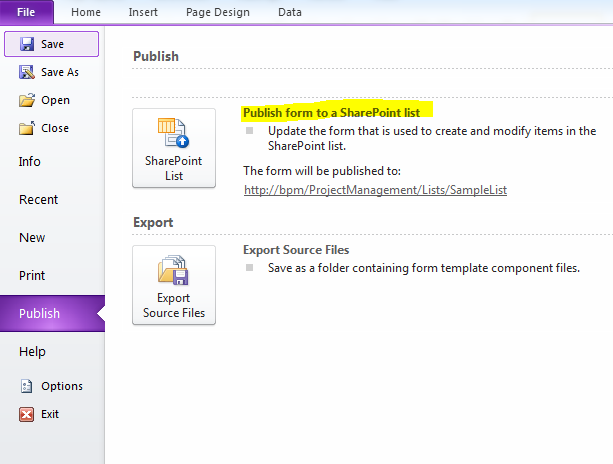This screenshot has width=613, height=464.
Task: Switch to the Home ribbon tab
Action: [86, 12]
